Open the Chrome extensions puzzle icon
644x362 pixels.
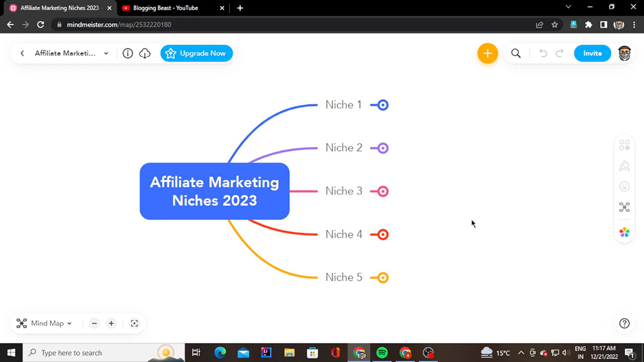[589, 24]
